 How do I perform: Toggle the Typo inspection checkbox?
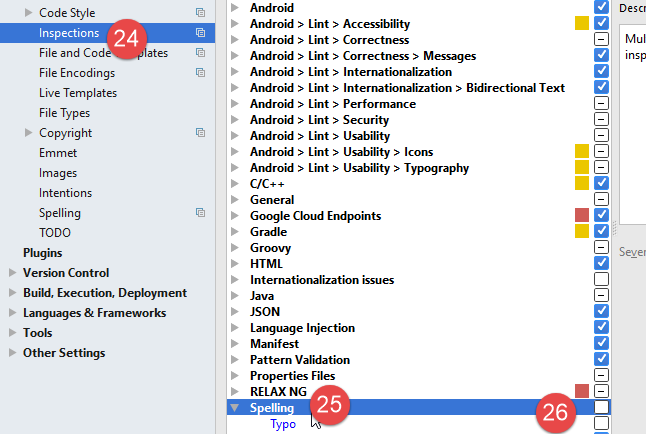[601, 424]
